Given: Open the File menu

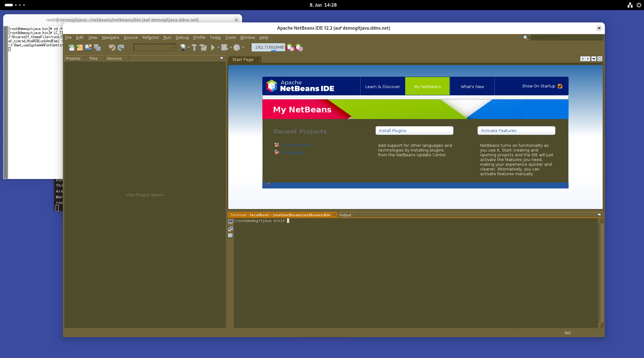Looking at the screenshot, I should (x=68, y=38).
